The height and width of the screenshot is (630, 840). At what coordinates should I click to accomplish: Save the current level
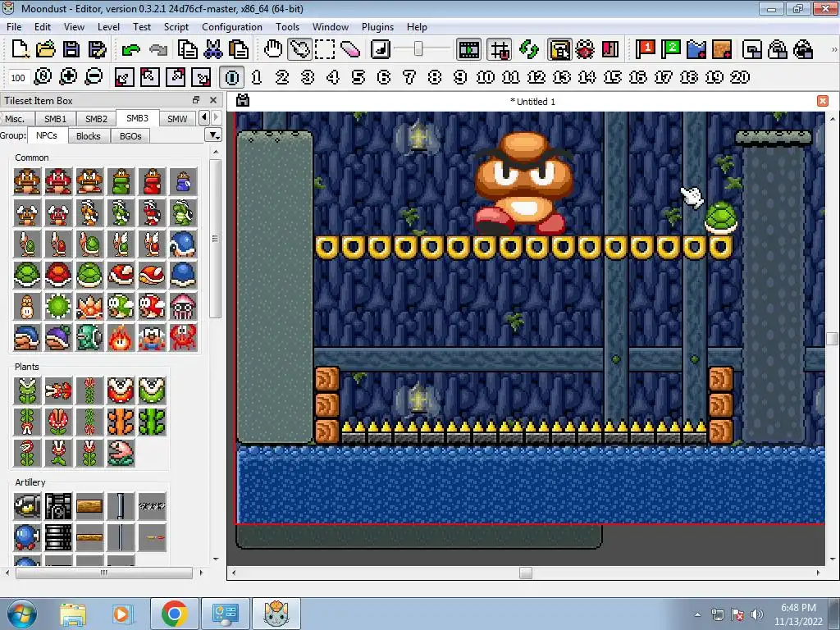pos(71,50)
